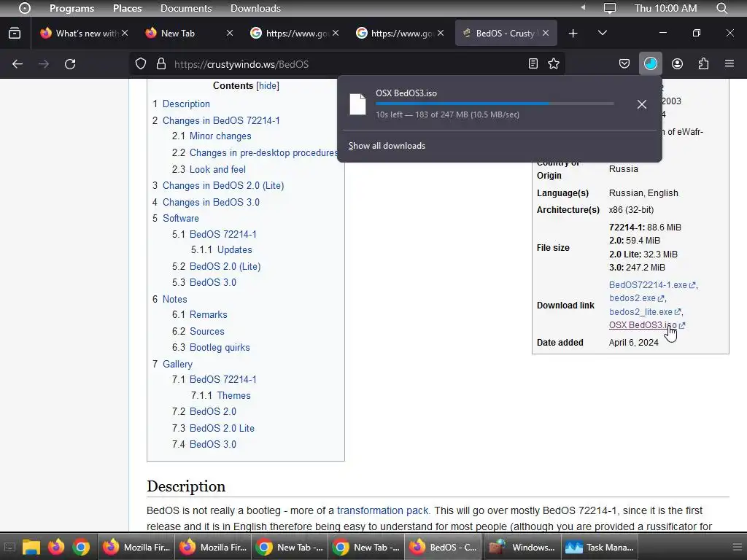
Task: Cancel the OSX BedOS3.iso download
Action: point(642,104)
